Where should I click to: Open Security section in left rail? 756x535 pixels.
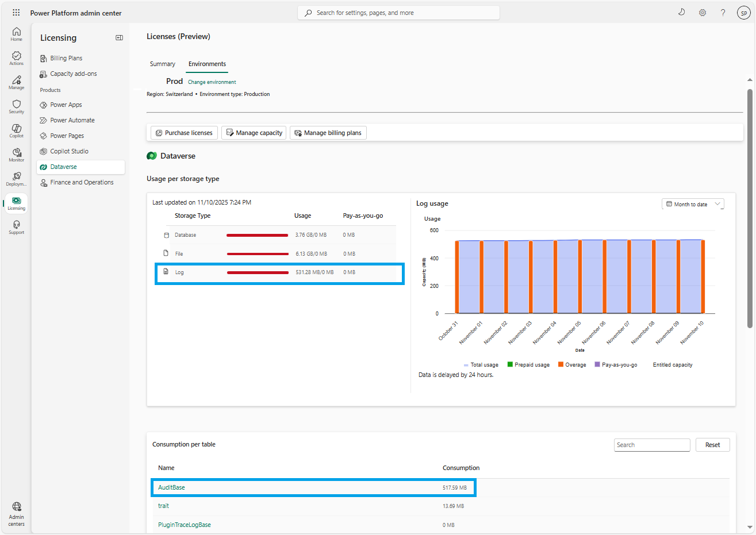(x=17, y=106)
